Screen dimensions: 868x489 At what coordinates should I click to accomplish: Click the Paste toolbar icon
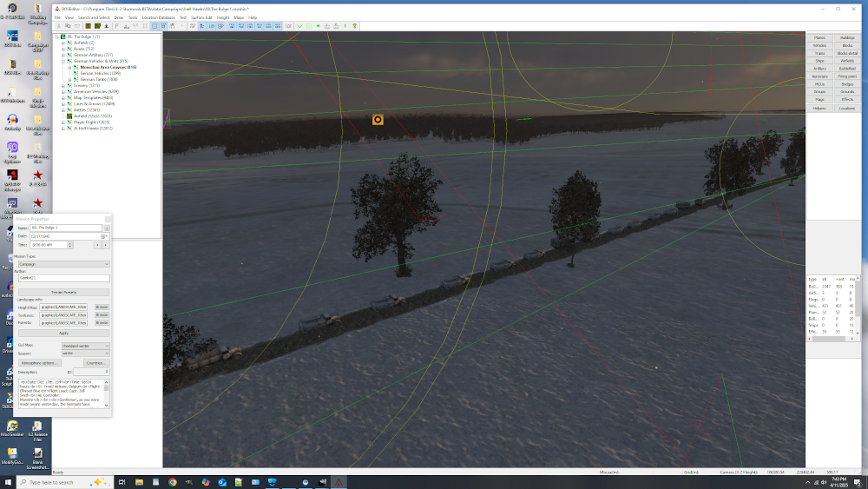pyautogui.click(x=77, y=26)
